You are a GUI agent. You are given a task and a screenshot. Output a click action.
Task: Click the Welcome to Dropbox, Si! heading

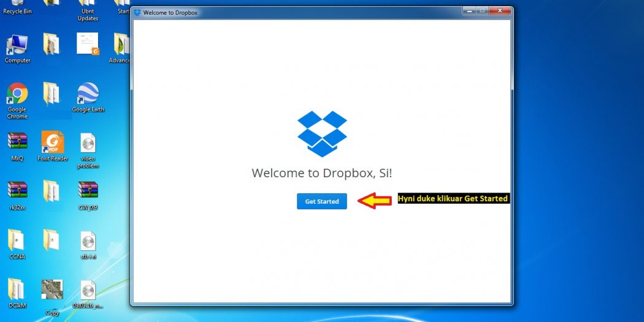tap(321, 174)
